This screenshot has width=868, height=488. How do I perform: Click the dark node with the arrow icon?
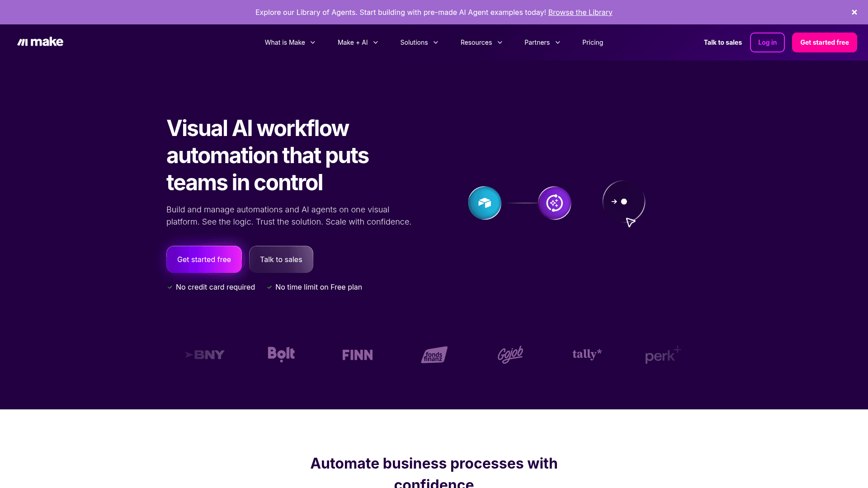(x=623, y=202)
